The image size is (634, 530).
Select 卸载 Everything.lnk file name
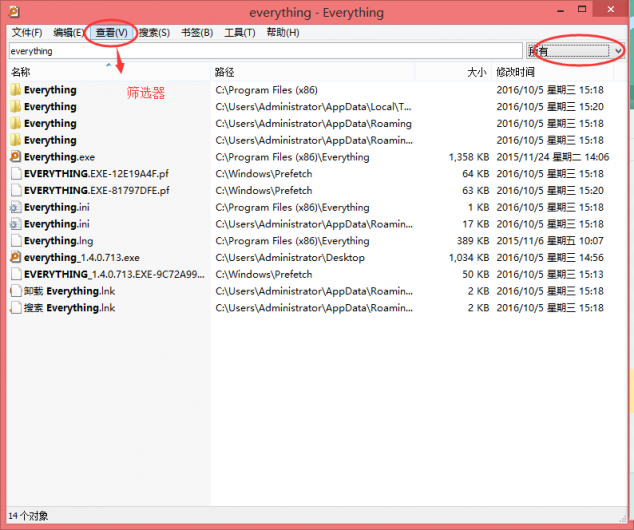click(70, 291)
